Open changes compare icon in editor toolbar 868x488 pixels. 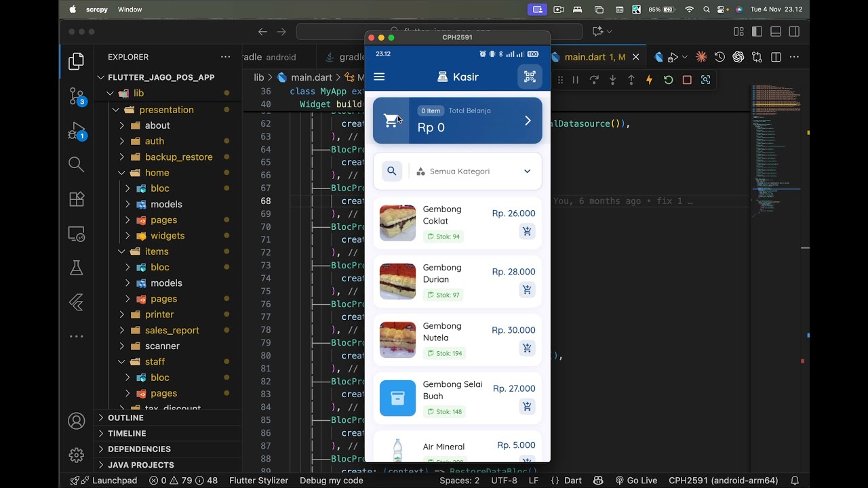(757, 57)
